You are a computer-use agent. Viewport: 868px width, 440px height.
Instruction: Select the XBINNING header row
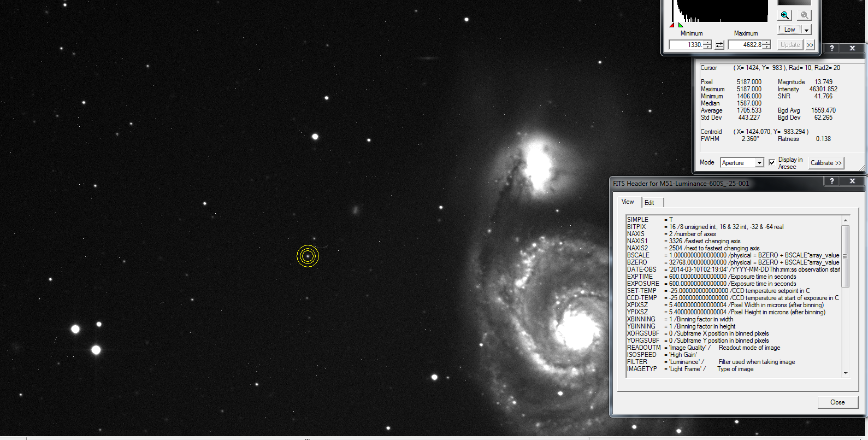click(x=733, y=319)
